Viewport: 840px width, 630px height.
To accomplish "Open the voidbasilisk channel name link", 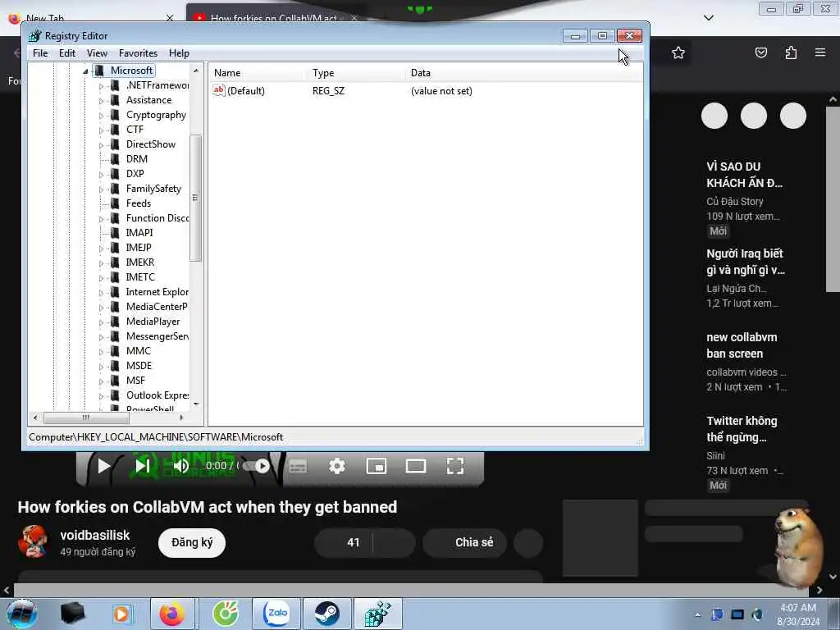I will 95,535.
